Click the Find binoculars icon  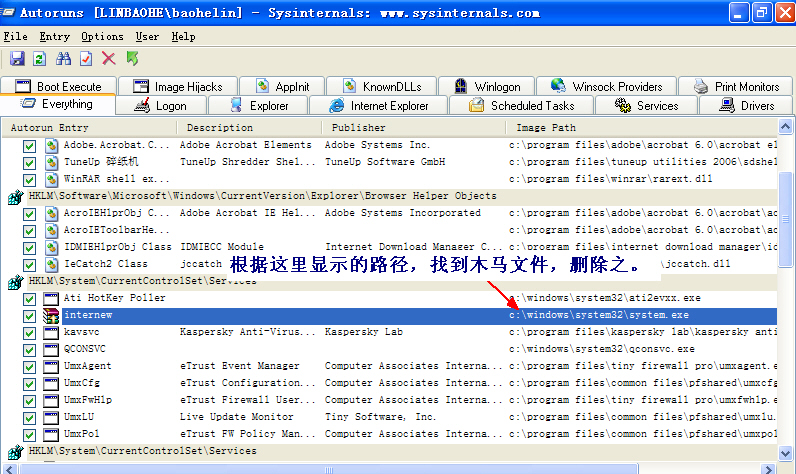point(63,59)
